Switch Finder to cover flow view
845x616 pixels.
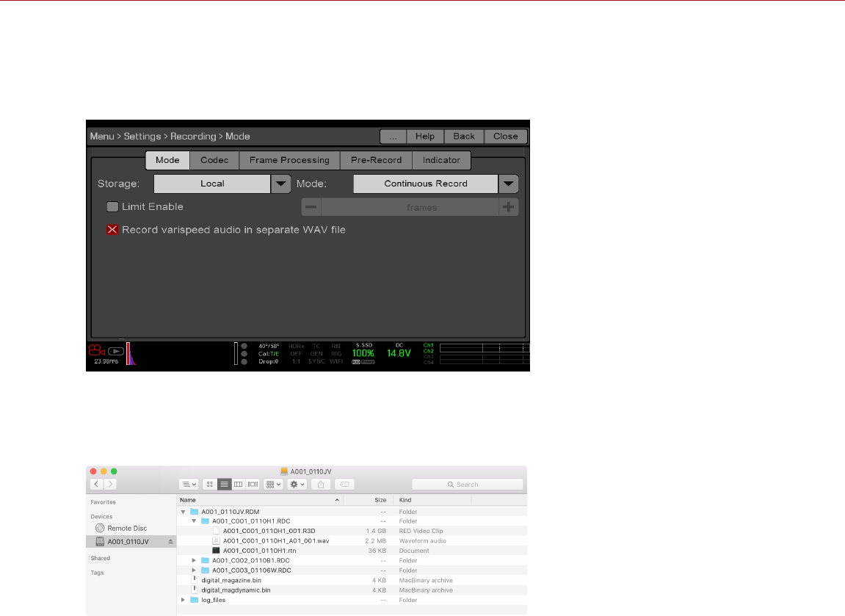[253, 485]
